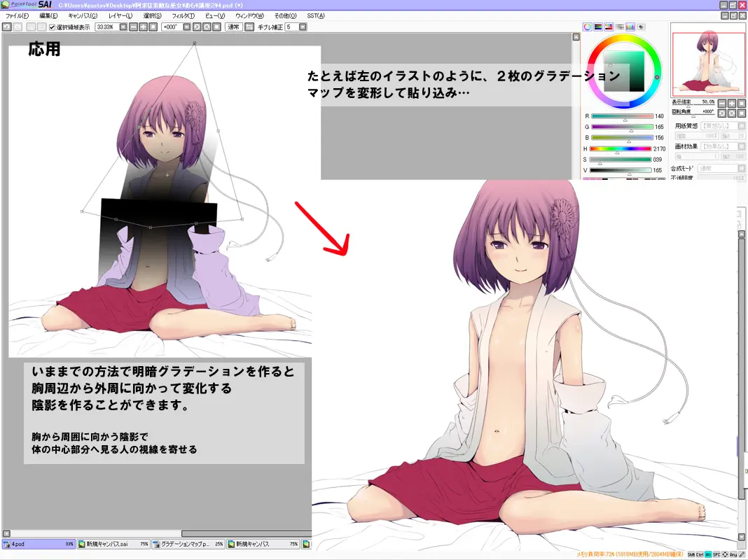Click the Shift key indicator in status bar
Viewport: 748px width, 560px height.
click(x=691, y=555)
